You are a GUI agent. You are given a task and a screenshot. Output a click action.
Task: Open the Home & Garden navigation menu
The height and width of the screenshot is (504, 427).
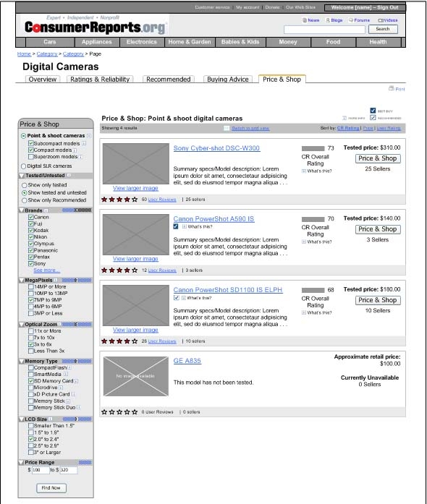click(190, 42)
